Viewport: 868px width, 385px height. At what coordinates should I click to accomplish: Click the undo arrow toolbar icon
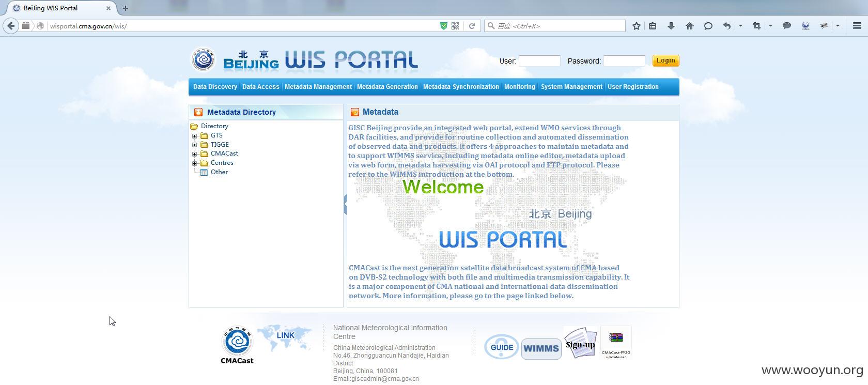[727, 26]
